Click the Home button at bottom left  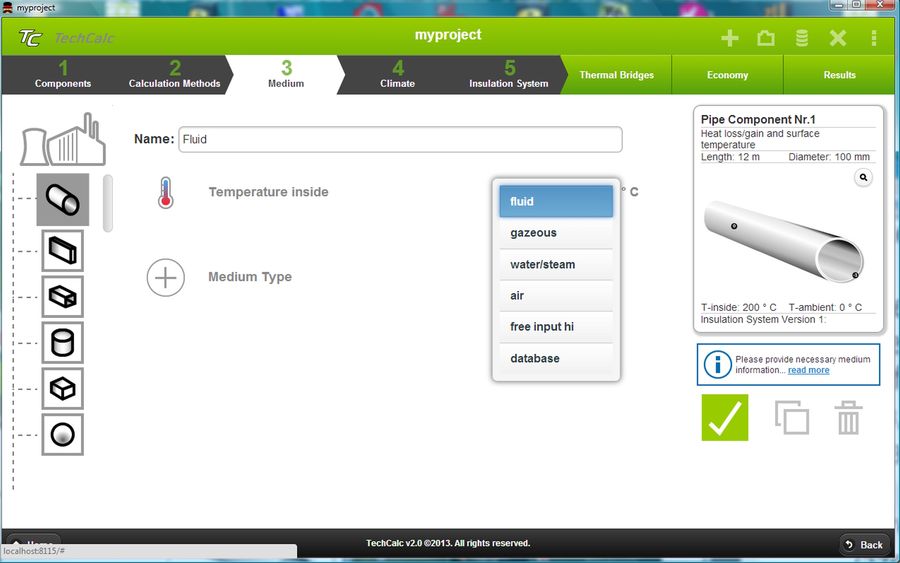(33, 540)
